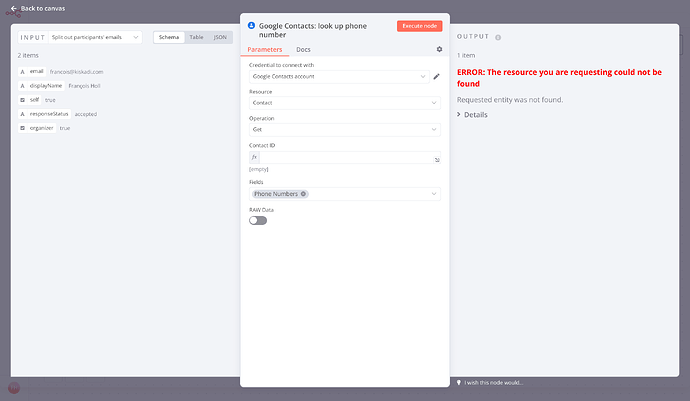
Task: Open the Resource dropdown showing Contact
Action: click(x=345, y=103)
